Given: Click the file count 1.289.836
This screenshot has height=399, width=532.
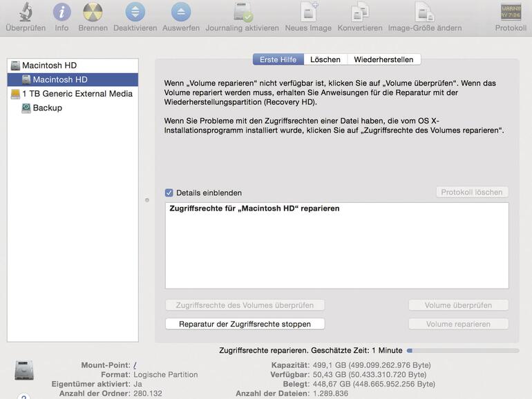Looking at the screenshot, I should 330,393.
